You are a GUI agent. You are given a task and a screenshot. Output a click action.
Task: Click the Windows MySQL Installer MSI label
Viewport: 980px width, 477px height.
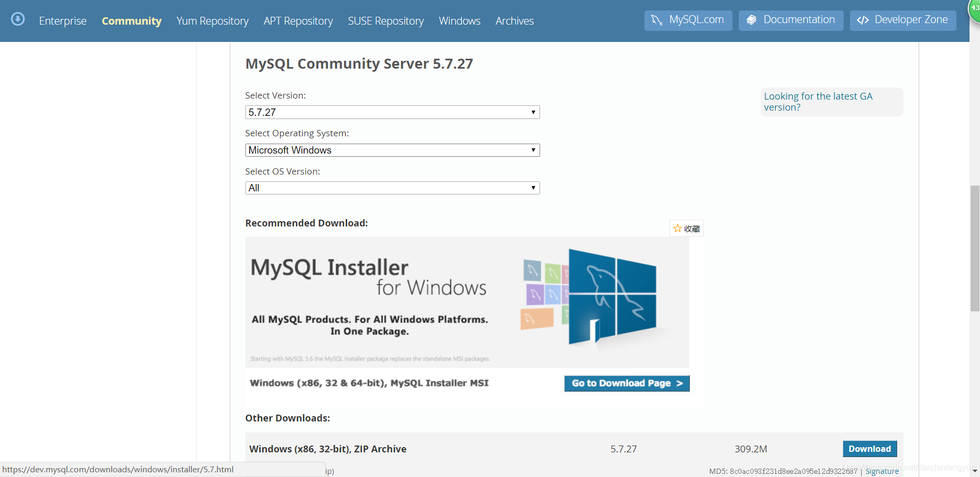369,383
